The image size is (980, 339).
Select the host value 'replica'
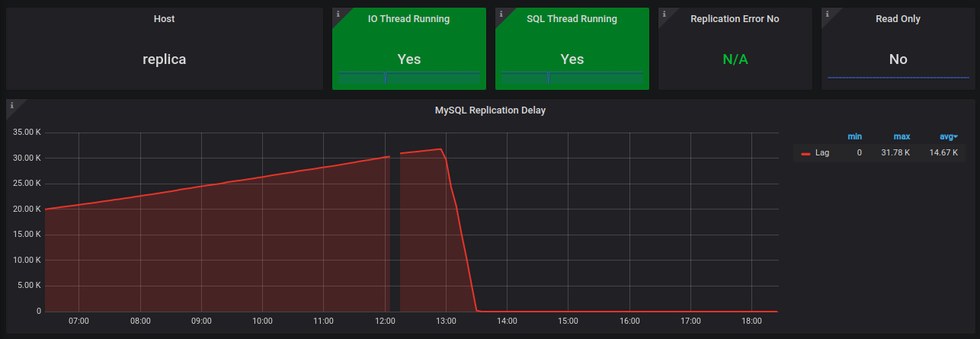164,59
